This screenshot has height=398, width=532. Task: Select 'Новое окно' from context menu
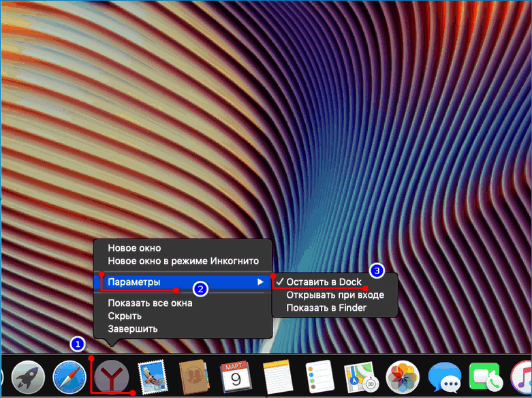tap(134, 248)
